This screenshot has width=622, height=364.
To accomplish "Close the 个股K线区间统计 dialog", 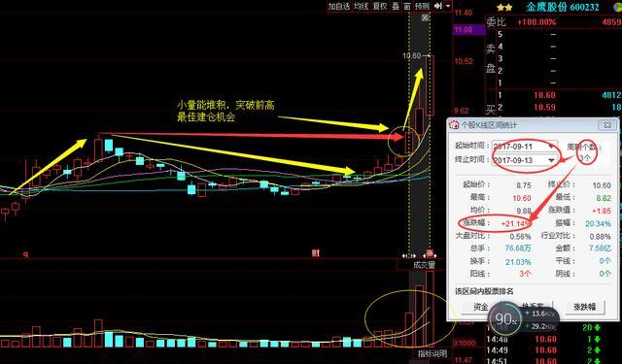I will point(607,125).
